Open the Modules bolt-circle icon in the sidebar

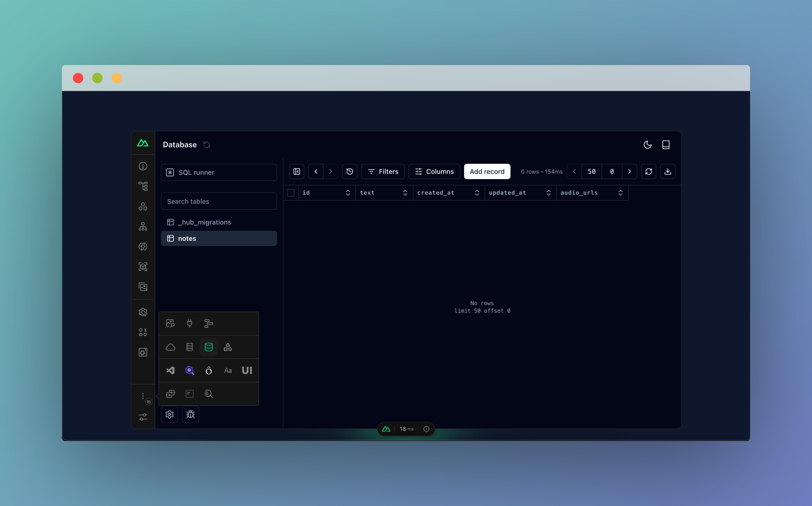[x=143, y=247]
